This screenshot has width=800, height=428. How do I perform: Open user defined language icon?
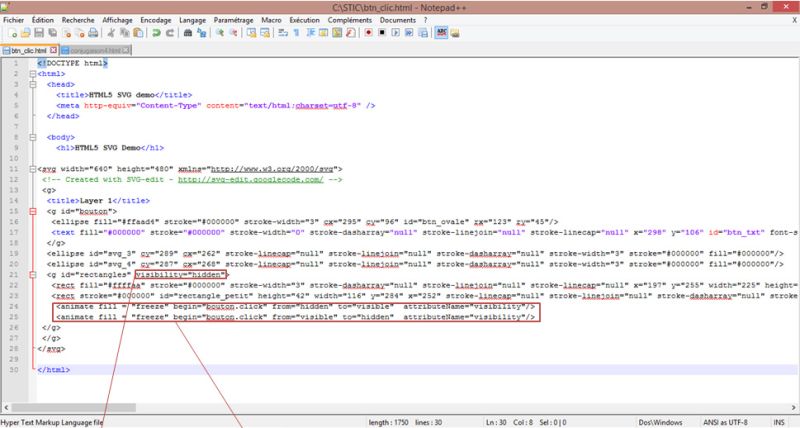point(323,33)
